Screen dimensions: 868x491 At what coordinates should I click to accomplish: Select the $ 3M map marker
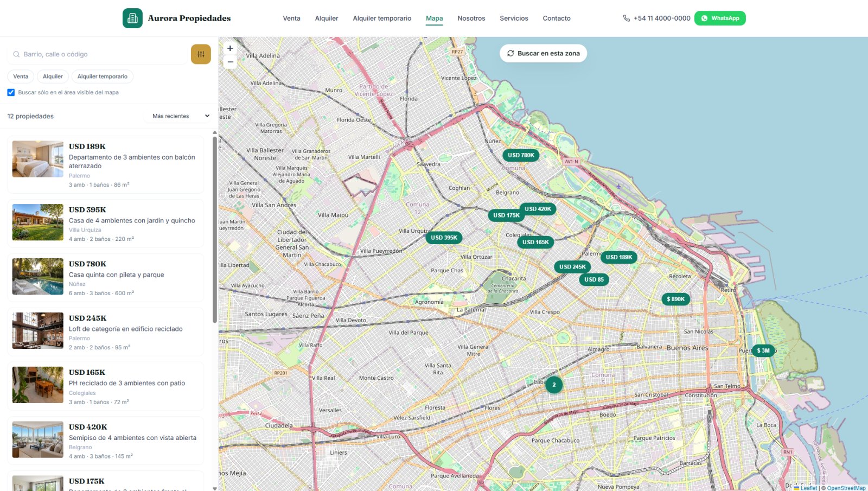763,350
